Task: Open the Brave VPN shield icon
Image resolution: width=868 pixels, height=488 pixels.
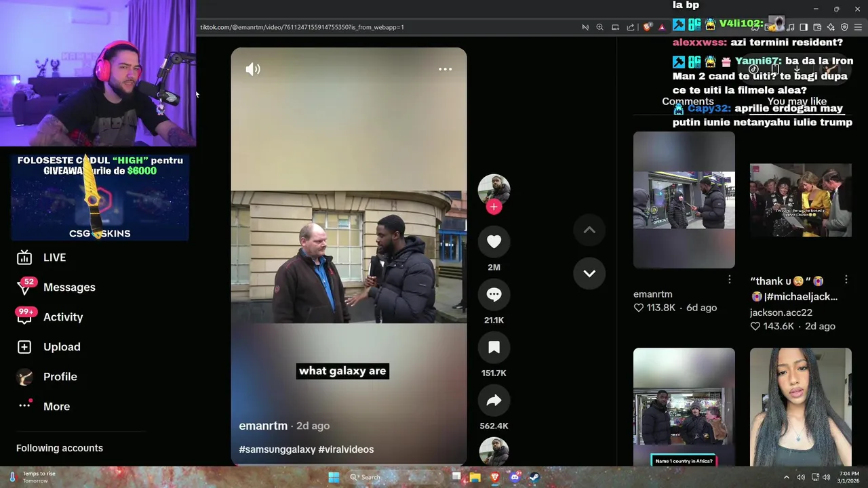Action: click(844, 27)
